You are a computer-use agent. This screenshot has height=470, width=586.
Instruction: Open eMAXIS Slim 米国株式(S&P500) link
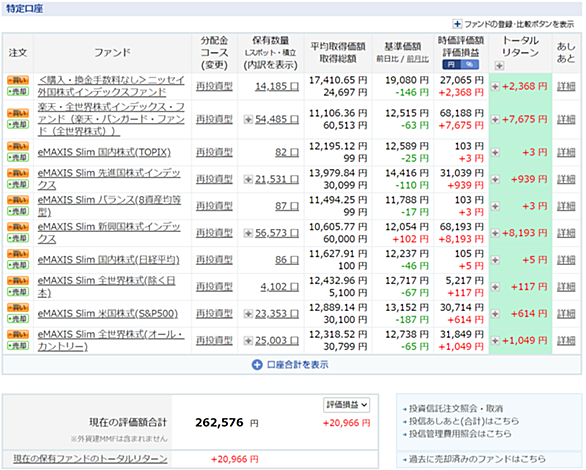[x=108, y=313]
